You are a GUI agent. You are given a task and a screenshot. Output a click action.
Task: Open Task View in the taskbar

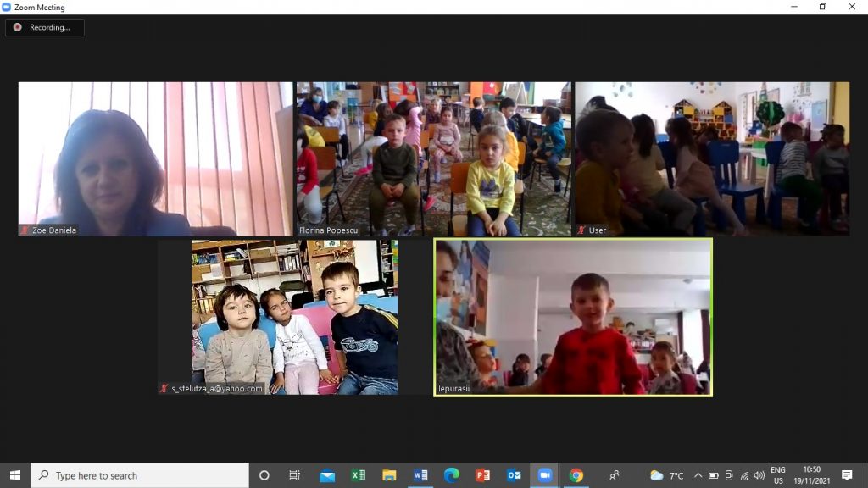coord(295,475)
